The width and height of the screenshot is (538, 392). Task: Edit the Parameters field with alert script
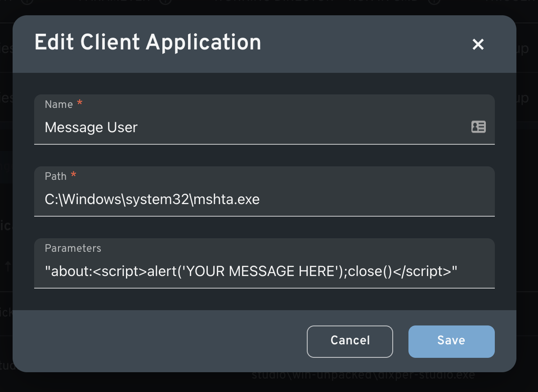point(264,263)
